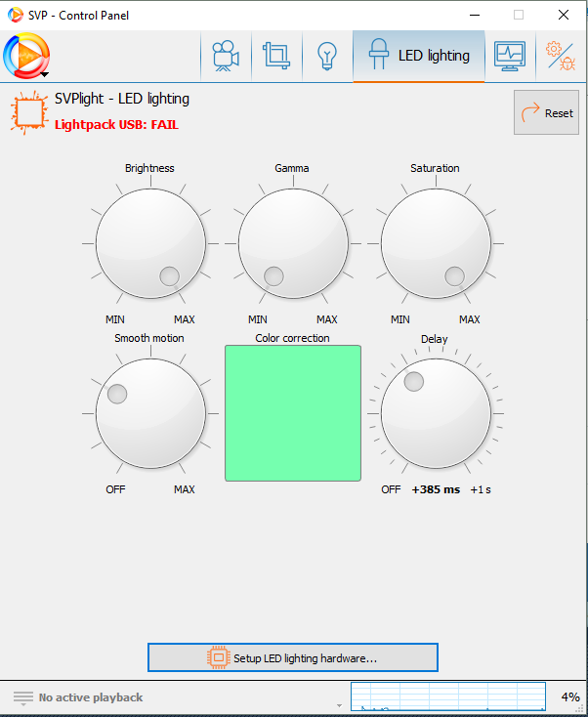Switch to the frame crop tab

276,56
